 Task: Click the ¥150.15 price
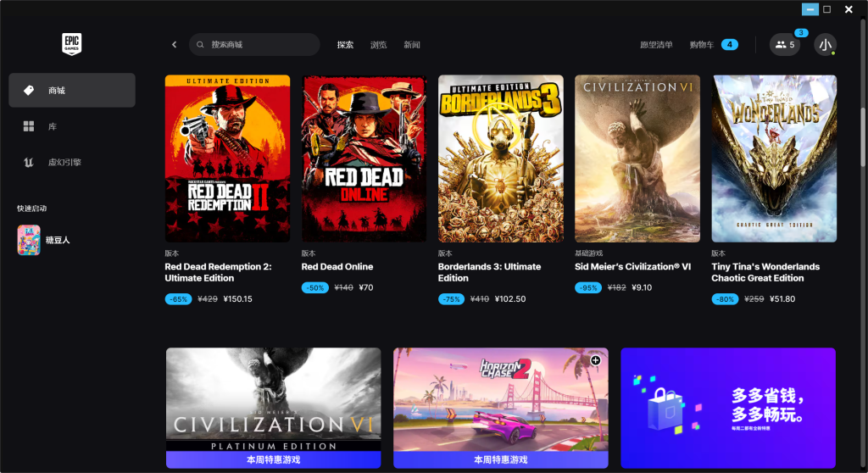pyautogui.click(x=237, y=298)
